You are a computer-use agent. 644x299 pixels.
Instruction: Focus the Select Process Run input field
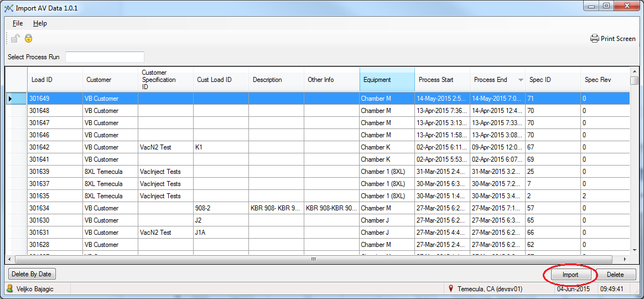coord(105,57)
